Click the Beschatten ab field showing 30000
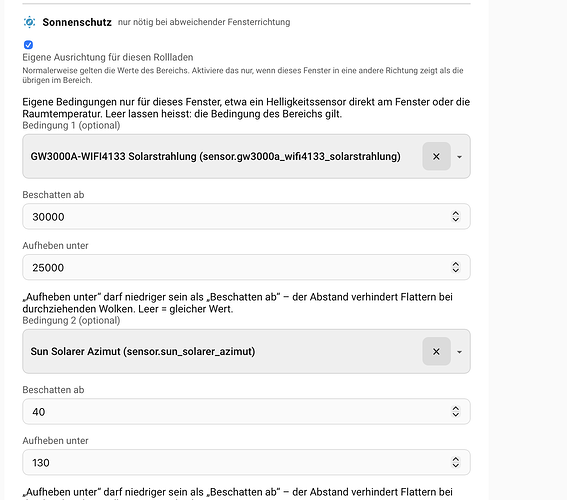The image size is (567, 500). [x=246, y=217]
